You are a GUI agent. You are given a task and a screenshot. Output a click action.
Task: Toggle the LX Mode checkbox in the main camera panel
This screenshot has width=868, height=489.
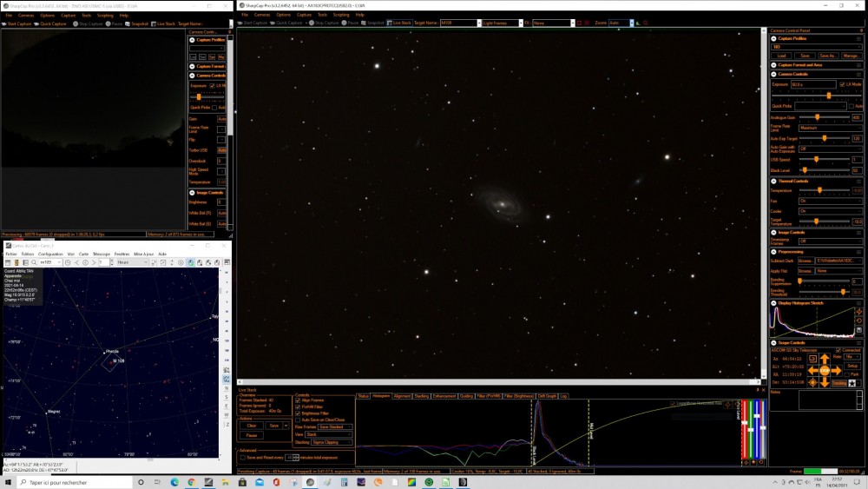[x=843, y=84]
